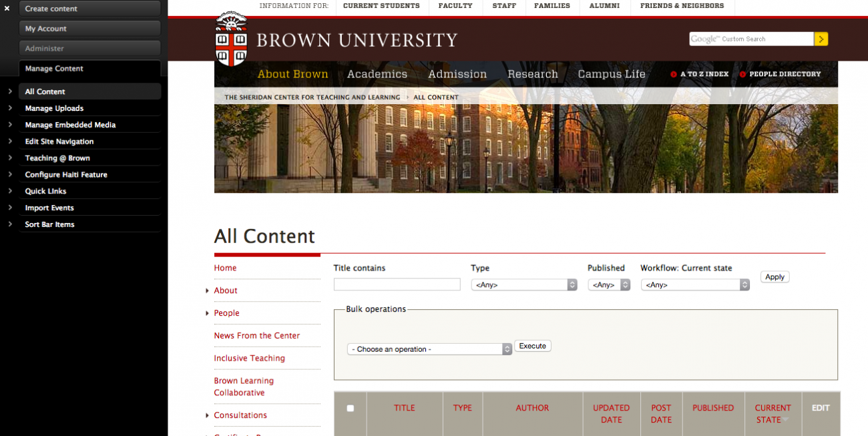
Task: Open the Workflow: Current state dropdown
Action: point(695,284)
